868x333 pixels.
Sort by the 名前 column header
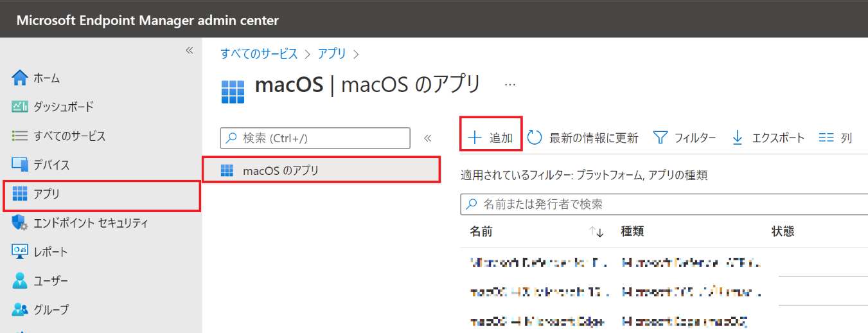[481, 231]
